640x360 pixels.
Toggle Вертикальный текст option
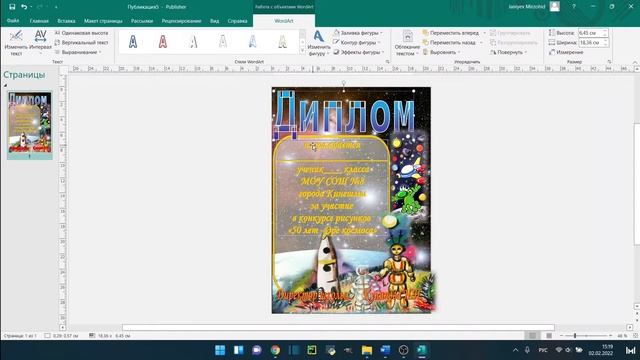point(81,42)
